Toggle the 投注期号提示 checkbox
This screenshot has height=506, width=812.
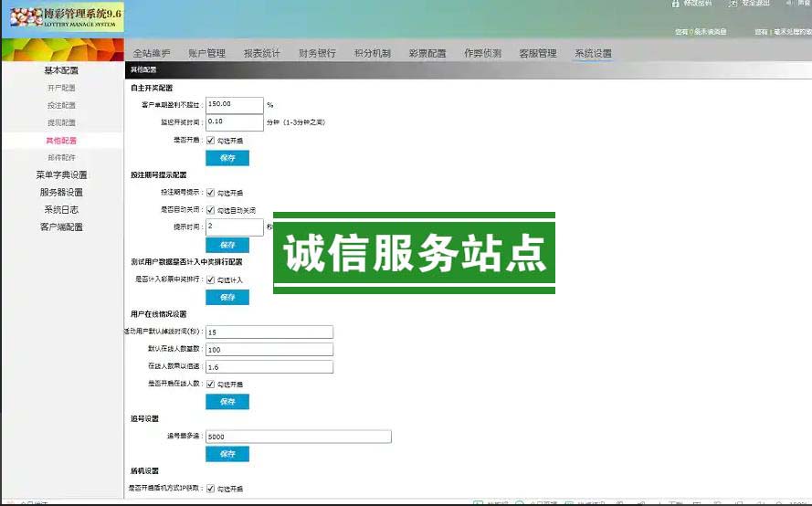pyautogui.click(x=211, y=193)
